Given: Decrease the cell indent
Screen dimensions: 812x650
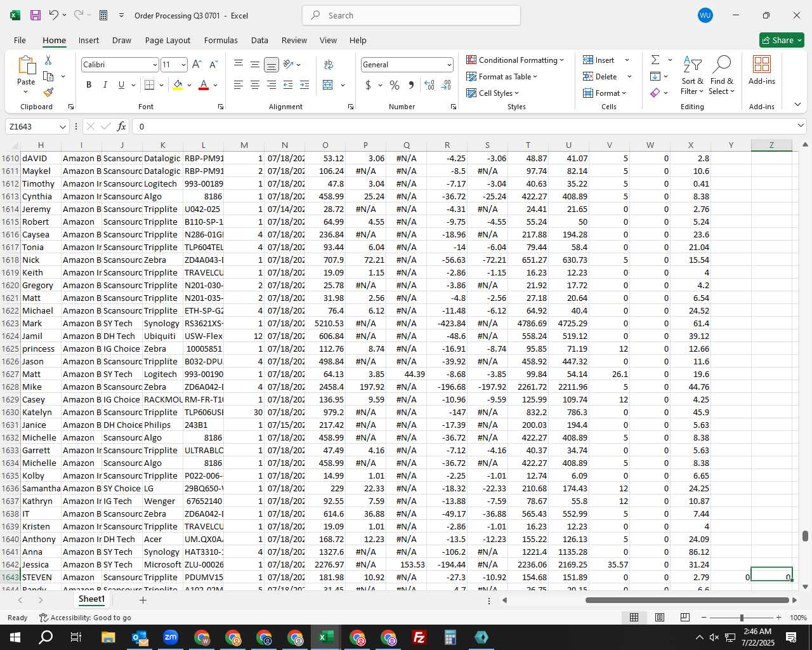Looking at the screenshot, I should [288, 85].
